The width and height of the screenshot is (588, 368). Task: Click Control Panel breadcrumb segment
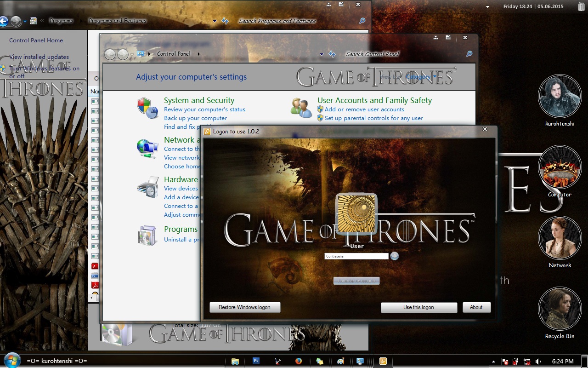point(174,54)
